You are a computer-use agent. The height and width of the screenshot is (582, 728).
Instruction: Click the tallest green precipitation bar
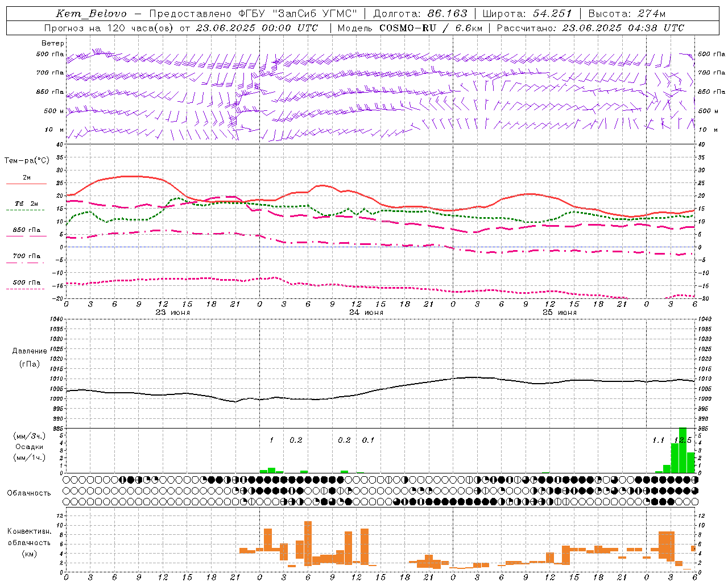tap(682, 450)
